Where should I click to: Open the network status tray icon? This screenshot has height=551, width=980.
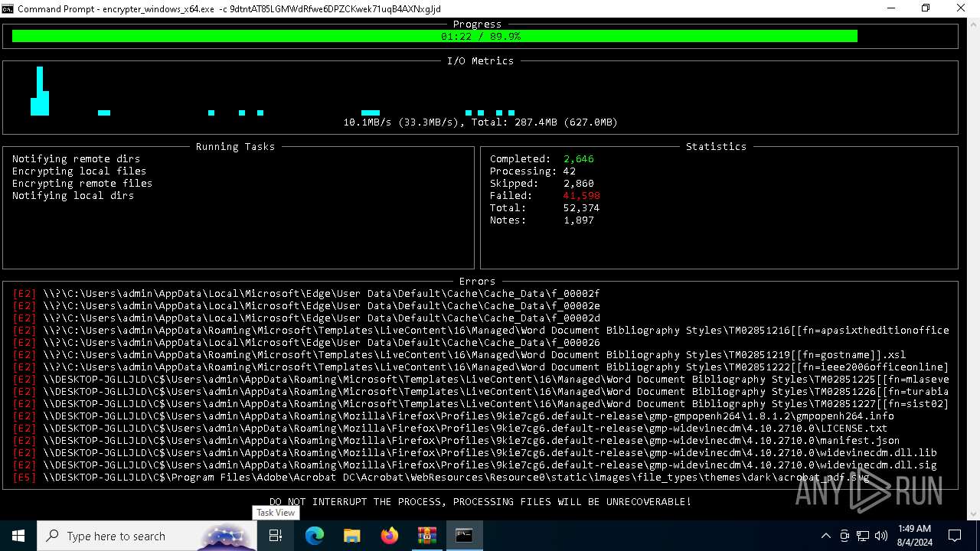pos(863,536)
